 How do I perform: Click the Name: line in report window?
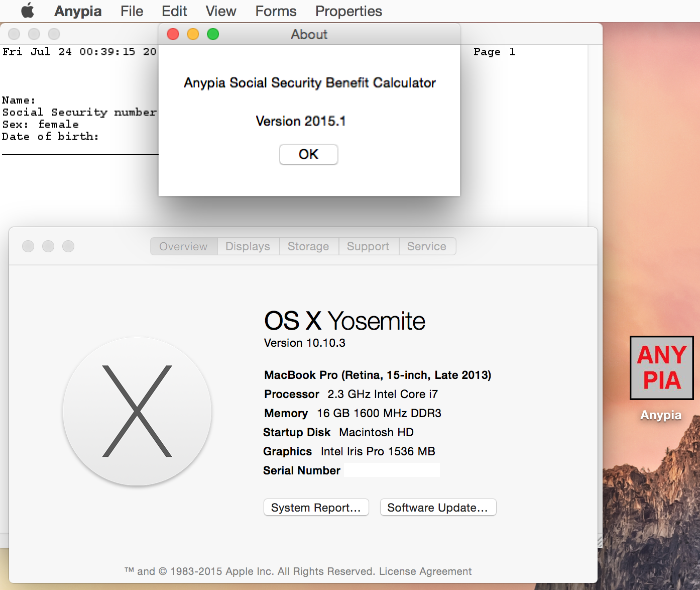(19, 100)
